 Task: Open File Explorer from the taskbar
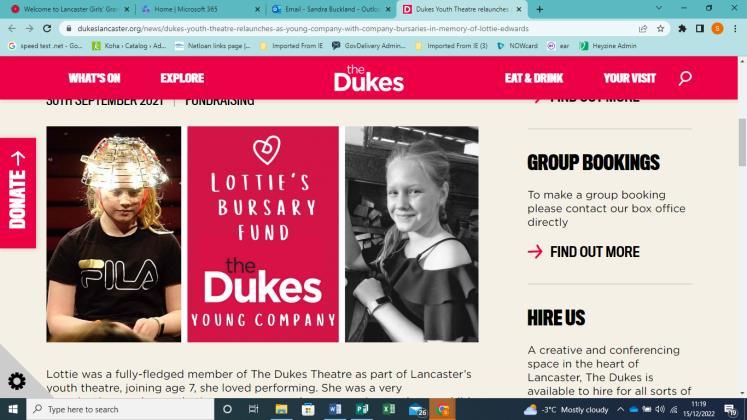click(281, 409)
